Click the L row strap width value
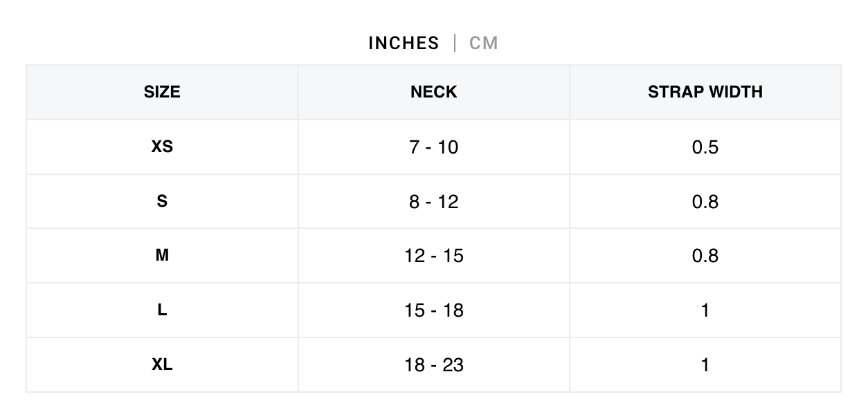This screenshot has width=868, height=419. (705, 310)
